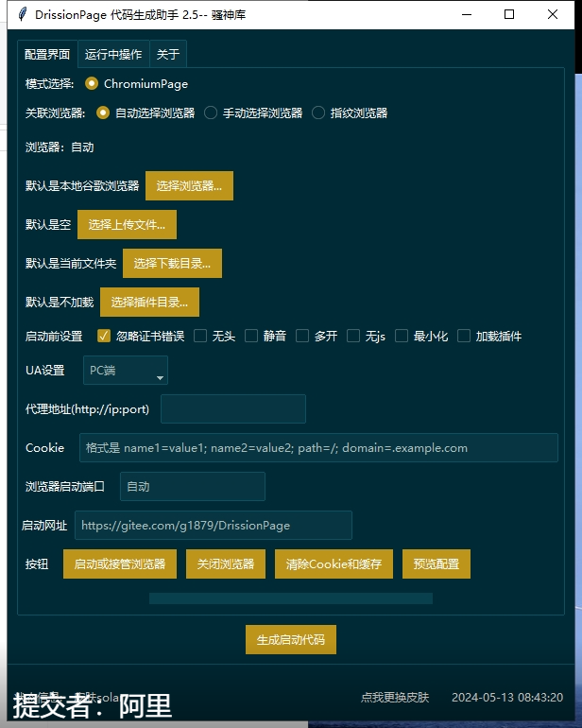Check the 加载插件 checkbox
The width and height of the screenshot is (582, 728).
(464, 336)
